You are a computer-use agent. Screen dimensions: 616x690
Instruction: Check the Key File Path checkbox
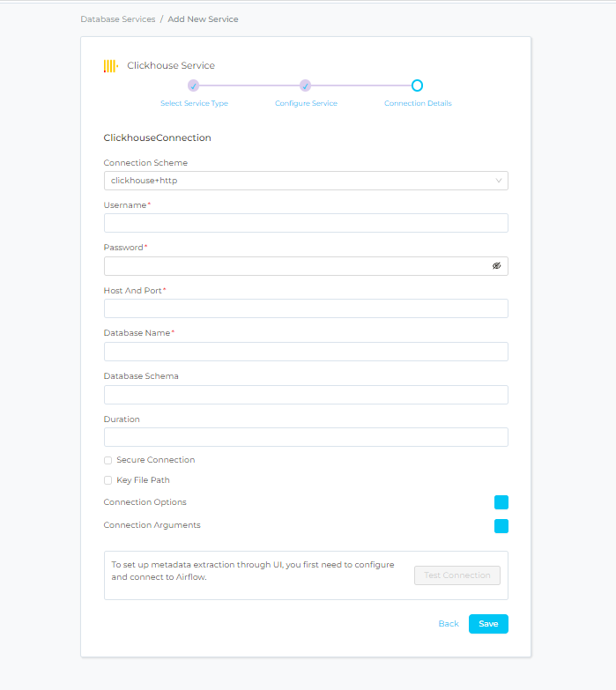[x=108, y=480]
